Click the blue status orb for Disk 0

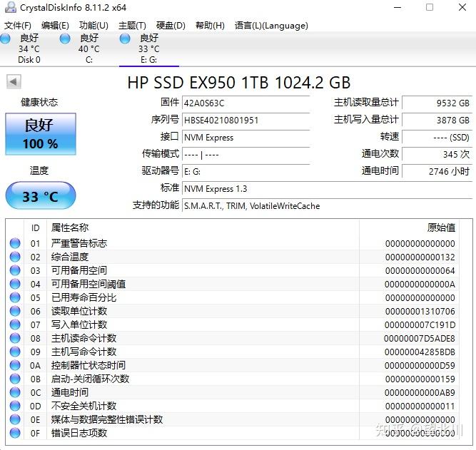(5, 39)
